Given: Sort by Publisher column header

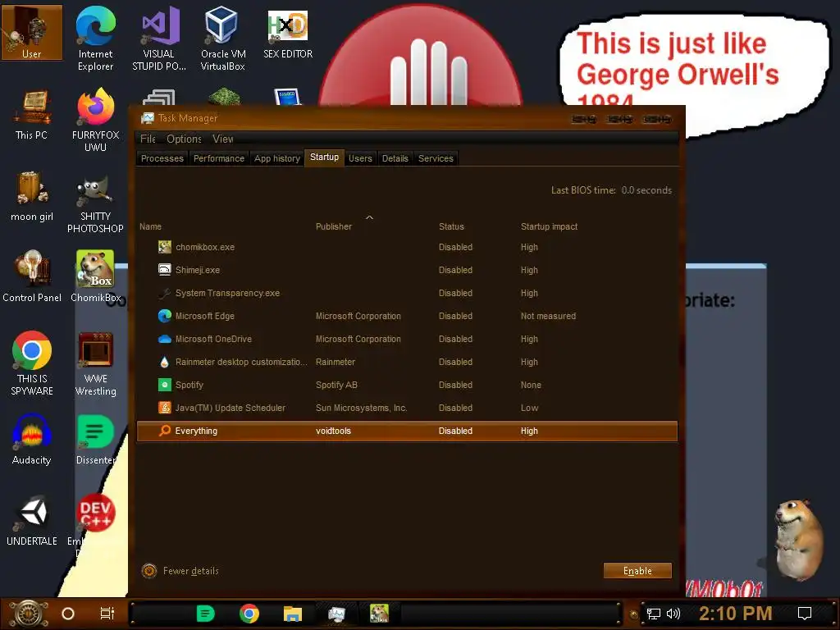Looking at the screenshot, I should click(334, 226).
